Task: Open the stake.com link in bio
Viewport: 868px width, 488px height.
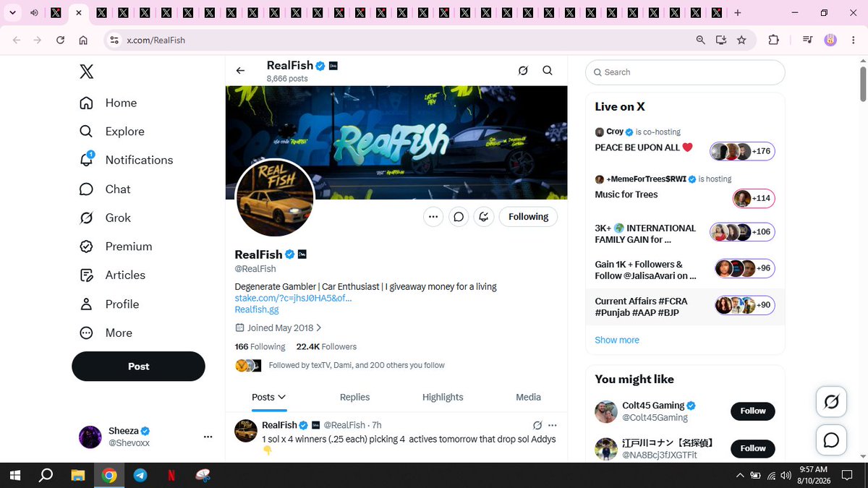Action: [x=293, y=298]
